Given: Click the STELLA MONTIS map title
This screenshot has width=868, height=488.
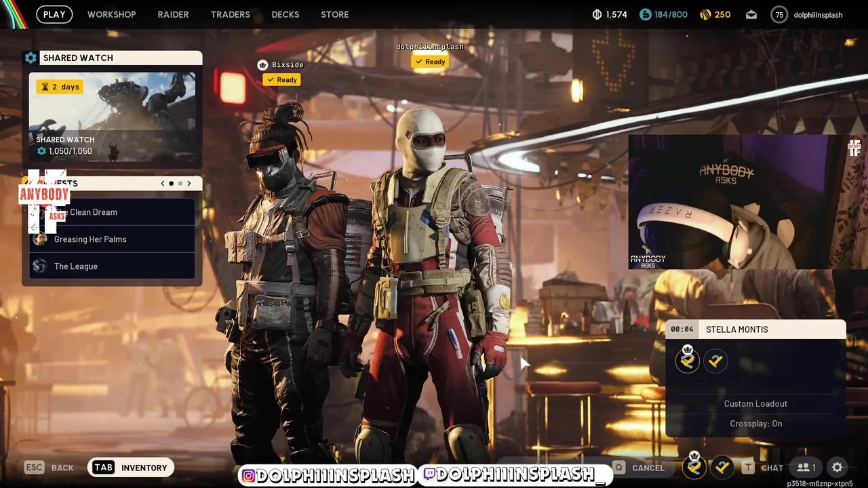Looking at the screenshot, I should click(737, 329).
